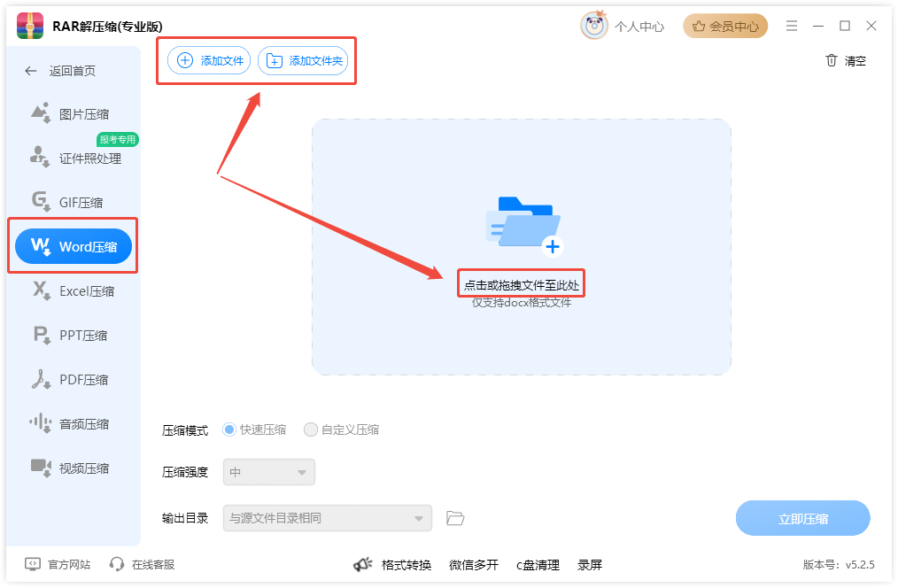The width and height of the screenshot is (898, 588).
Task: Click 返回首页 to go back
Action: pos(72,71)
